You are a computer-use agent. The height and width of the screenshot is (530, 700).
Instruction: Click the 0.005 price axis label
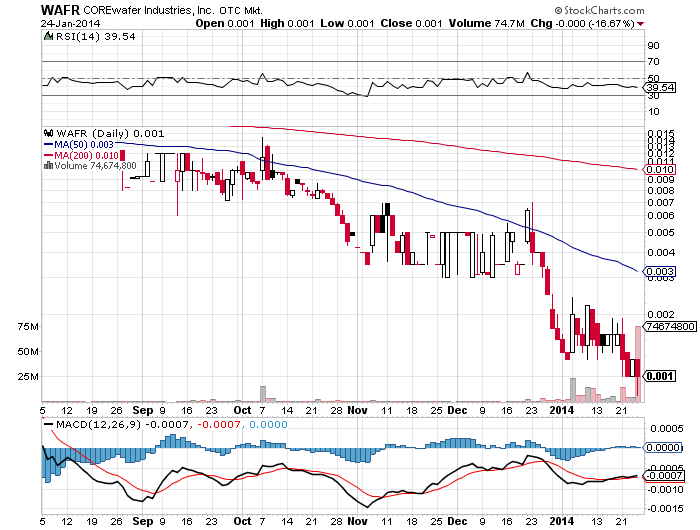point(661,233)
